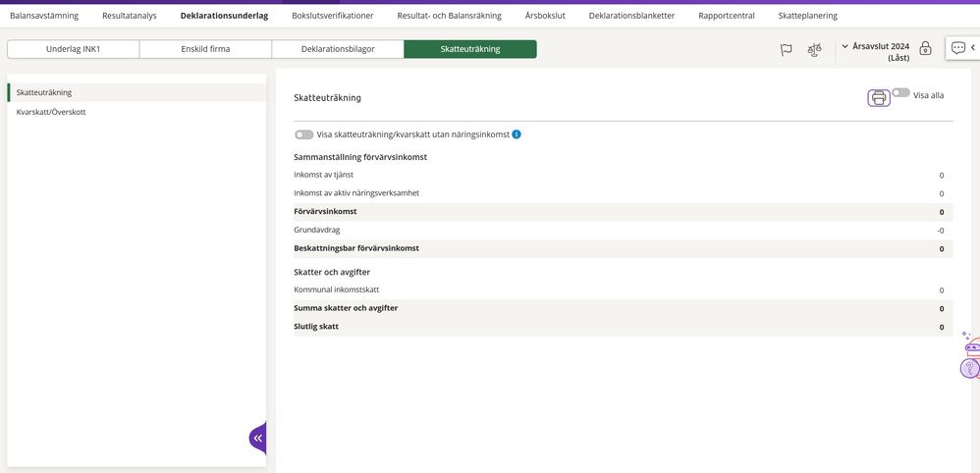Go to the Deklarationsblanketter tab
Viewport: 980px width, 473px height.
tap(631, 16)
